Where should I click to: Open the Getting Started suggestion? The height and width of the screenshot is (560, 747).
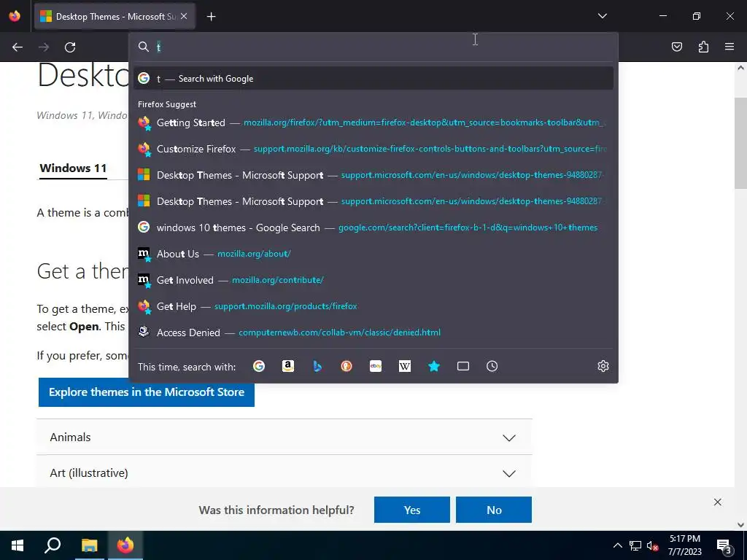point(373,122)
